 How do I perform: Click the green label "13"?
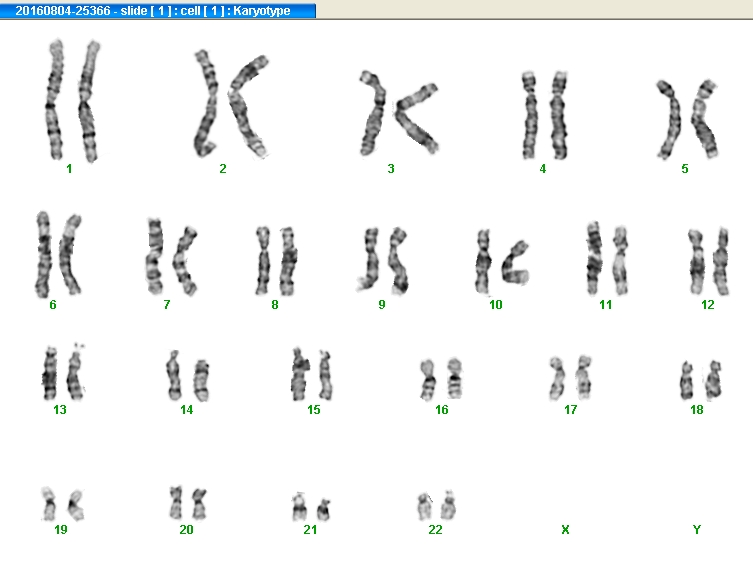coord(60,410)
